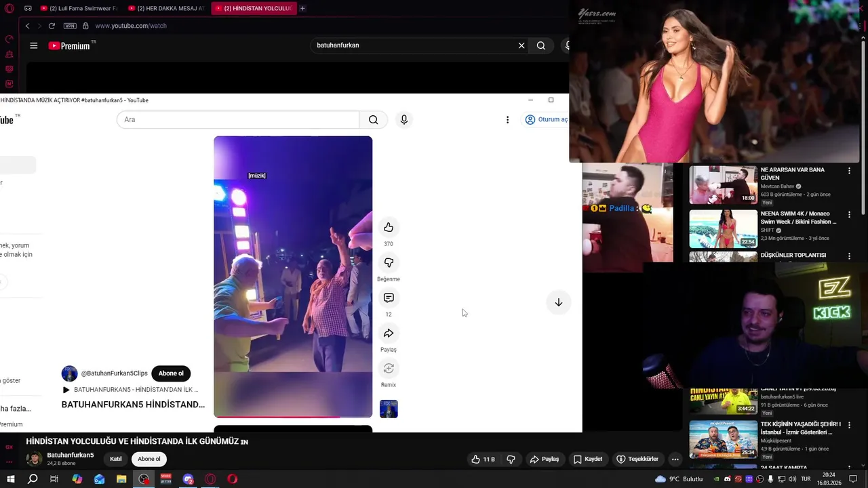Open options for DÜŞKÜNLER TOPLANTISI video

[x=849, y=257]
